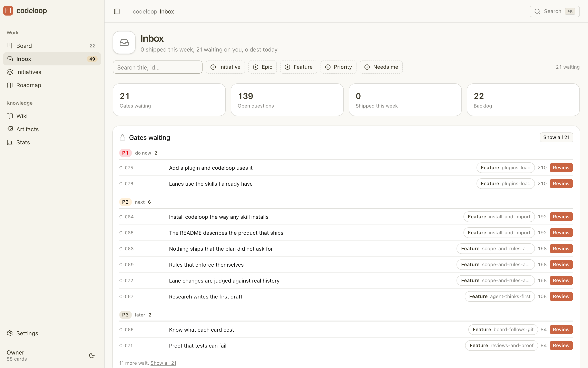
Task: Click the Wiki book icon
Action: [x=10, y=116]
